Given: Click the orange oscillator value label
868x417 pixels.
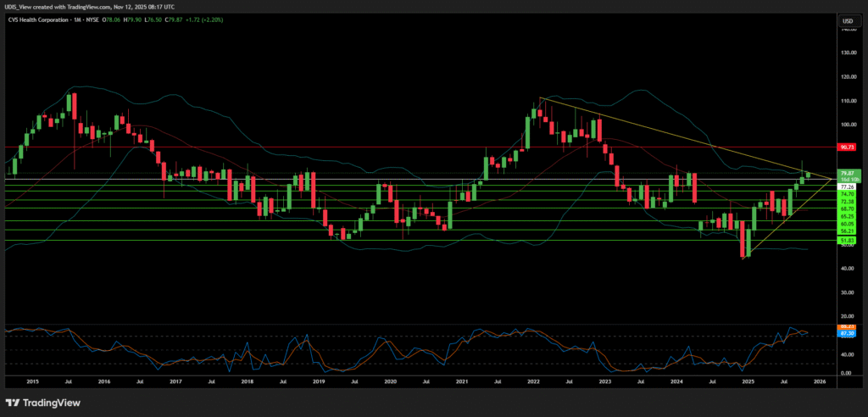Looking at the screenshot, I should click(846, 326).
